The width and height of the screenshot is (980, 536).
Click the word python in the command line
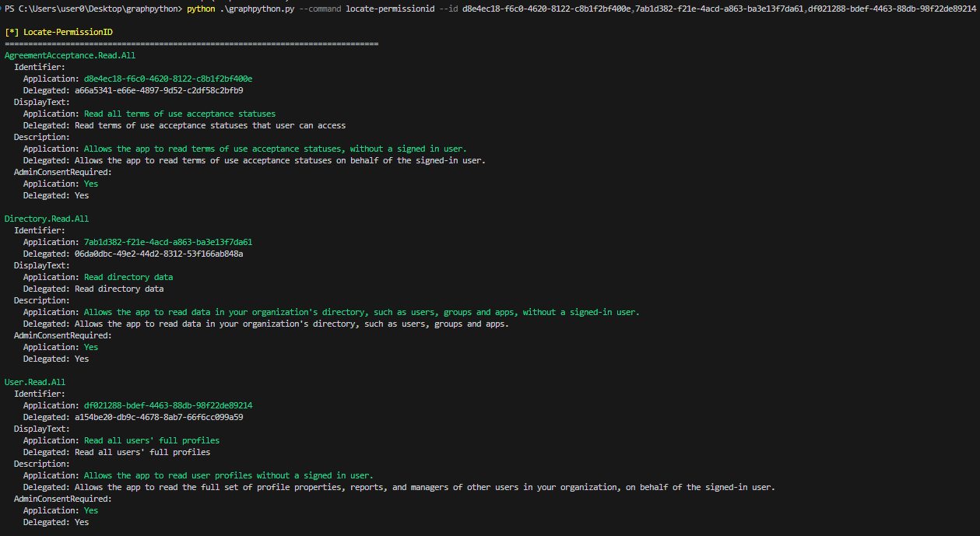coord(201,8)
